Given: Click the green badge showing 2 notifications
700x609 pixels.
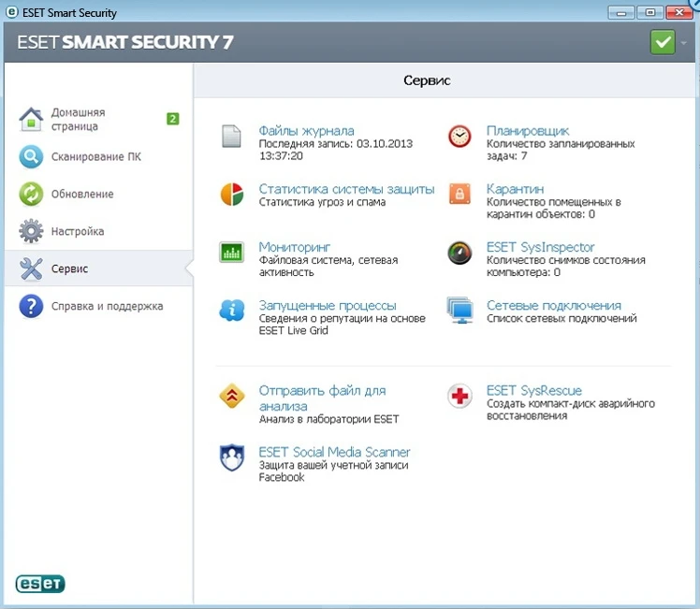Looking at the screenshot, I should click(173, 119).
